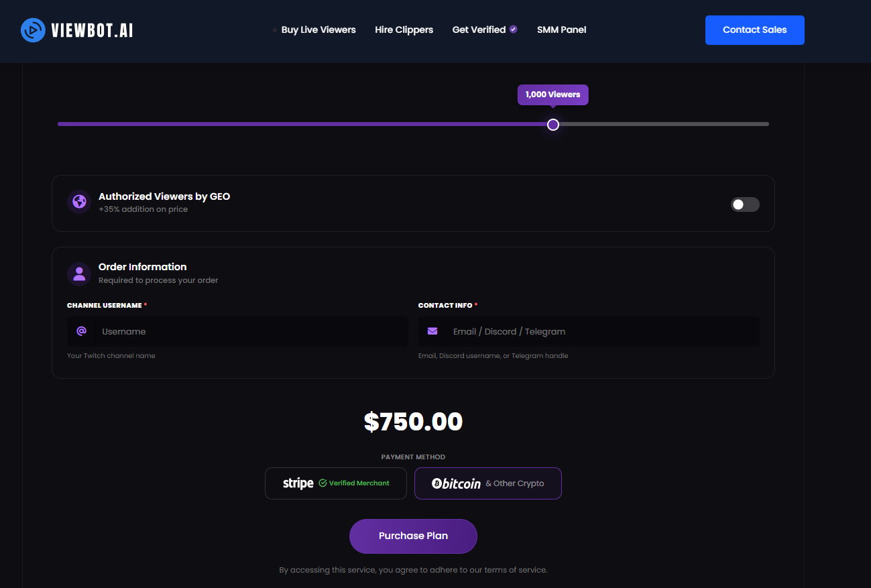Viewport: 871px width, 588px height.
Task: Open the Get Verified nav link
Action: coord(479,30)
